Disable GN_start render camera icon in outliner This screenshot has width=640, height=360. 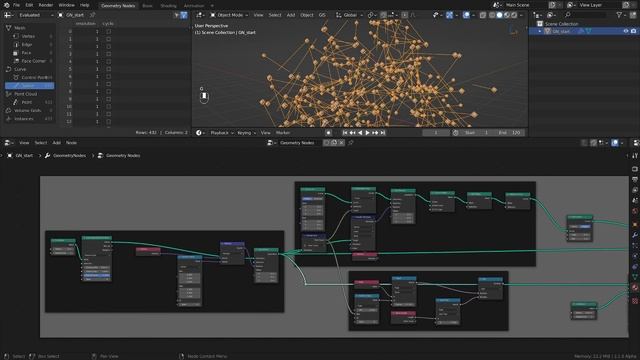point(633,31)
